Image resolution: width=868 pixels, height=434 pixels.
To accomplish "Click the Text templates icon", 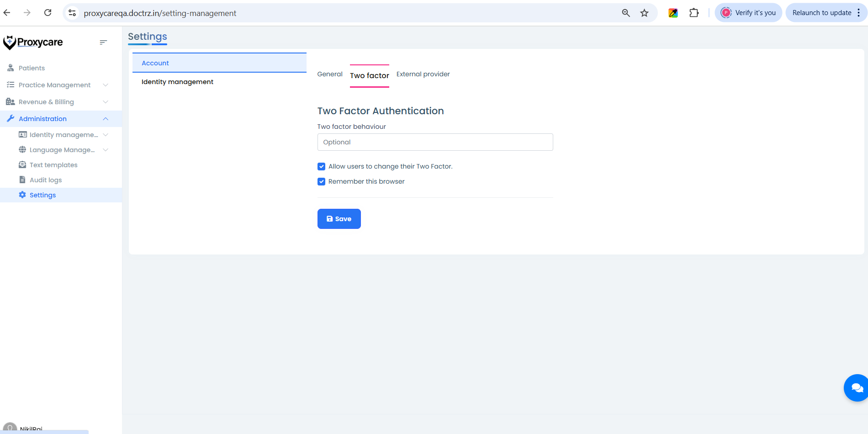I will (22, 165).
